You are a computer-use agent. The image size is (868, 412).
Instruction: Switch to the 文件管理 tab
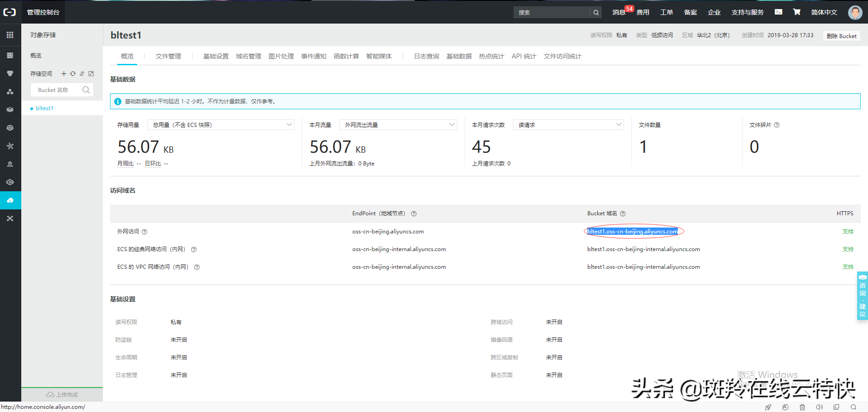[x=168, y=56]
